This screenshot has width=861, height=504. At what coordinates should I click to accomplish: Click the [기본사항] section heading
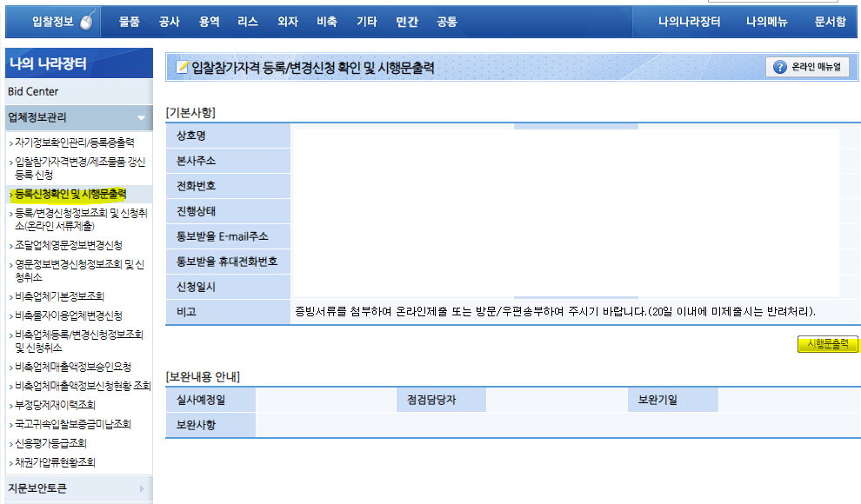pos(190,112)
